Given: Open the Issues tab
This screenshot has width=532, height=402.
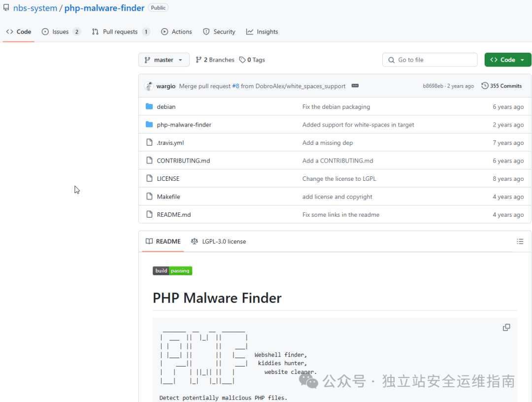Looking at the screenshot, I should (61, 32).
